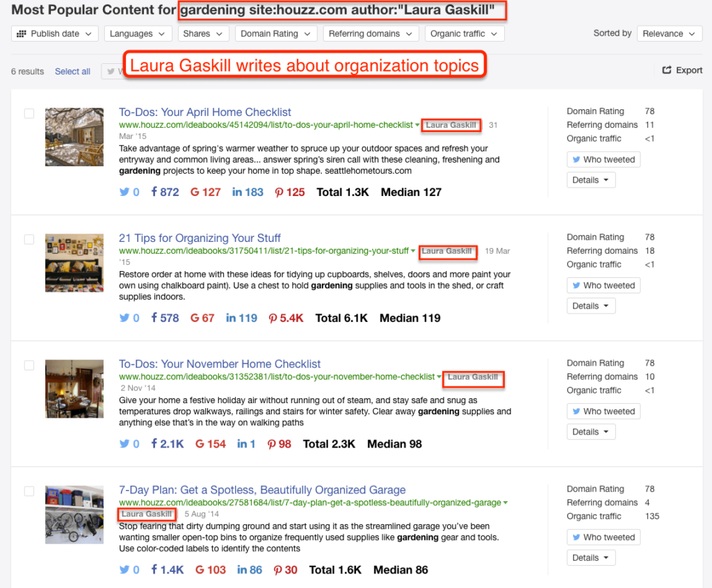Click Google icon showing 103 shares

coord(200,569)
